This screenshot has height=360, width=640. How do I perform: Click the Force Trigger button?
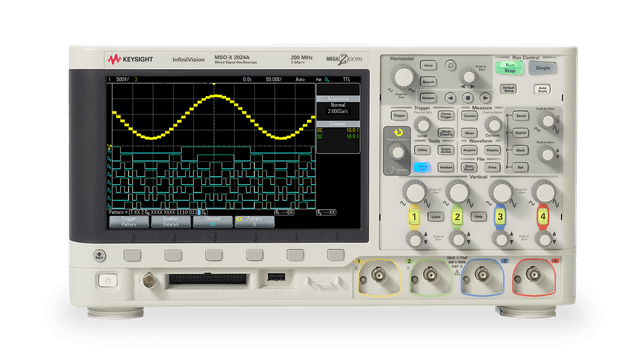click(446, 116)
